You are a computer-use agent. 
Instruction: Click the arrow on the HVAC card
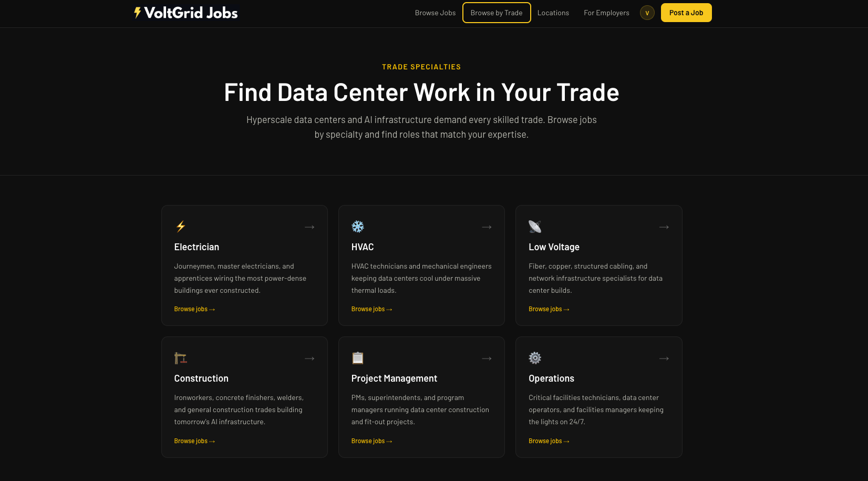coord(487,227)
